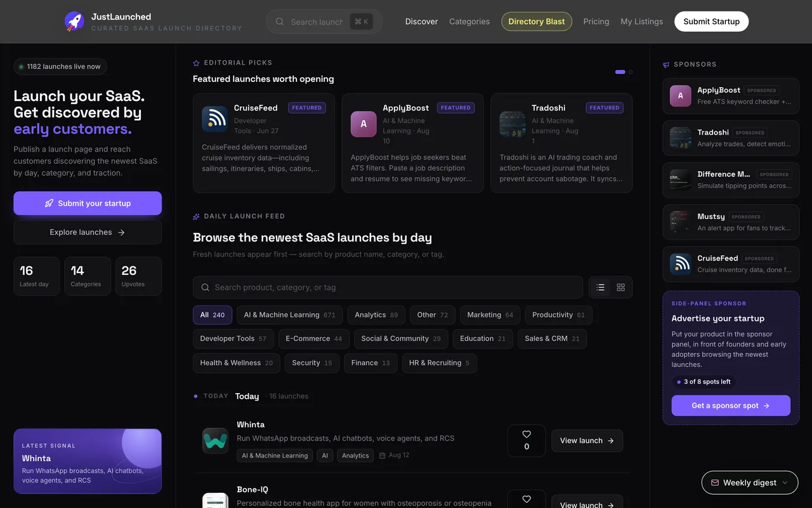The width and height of the screenshot is (812, 508).
Task: Select first carousel page indicator
Action: 620,72
